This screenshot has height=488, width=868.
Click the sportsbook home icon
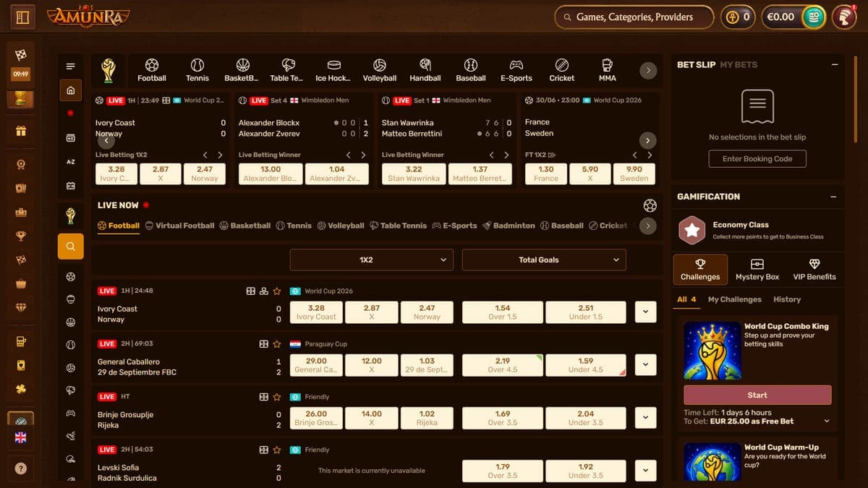[70, 90]
